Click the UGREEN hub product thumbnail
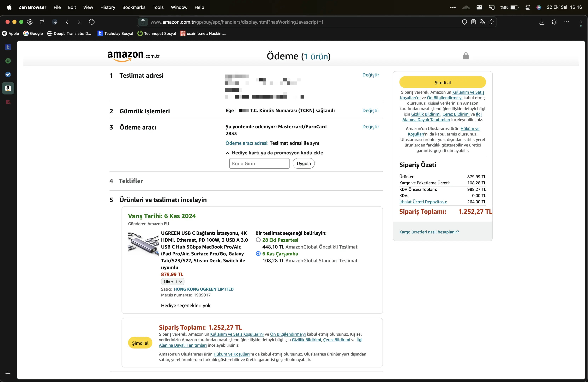Viewport: 588px width, 382px height. coord(144,244)
